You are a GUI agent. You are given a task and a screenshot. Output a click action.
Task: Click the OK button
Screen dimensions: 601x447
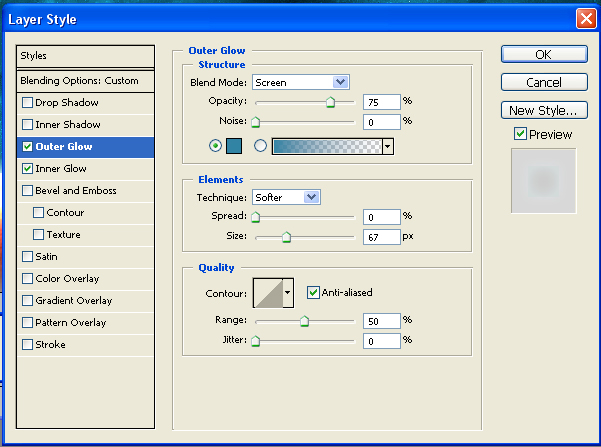(x=543, y=54)
